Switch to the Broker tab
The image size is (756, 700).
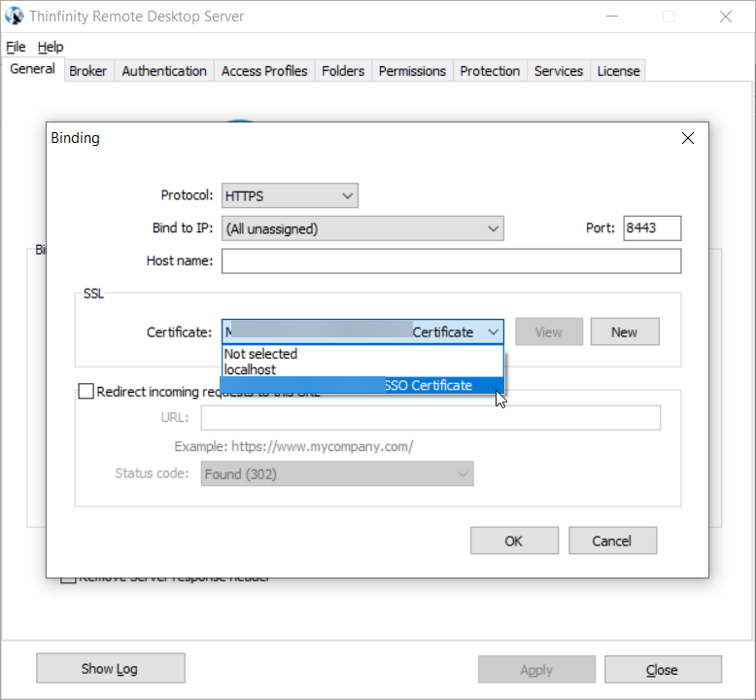88,71
